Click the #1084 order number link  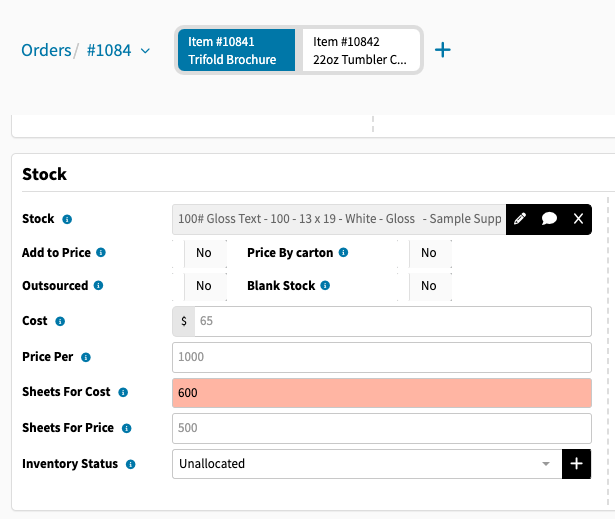109,50
